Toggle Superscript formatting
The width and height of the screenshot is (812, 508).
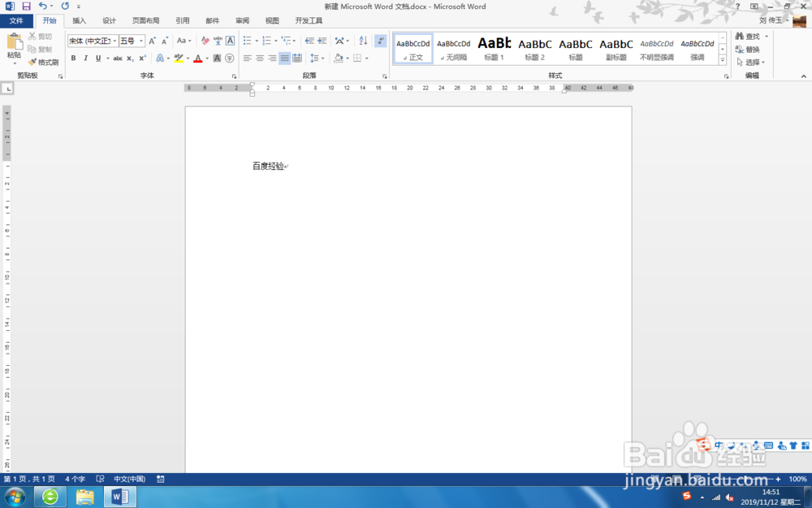tap(142, 58)
